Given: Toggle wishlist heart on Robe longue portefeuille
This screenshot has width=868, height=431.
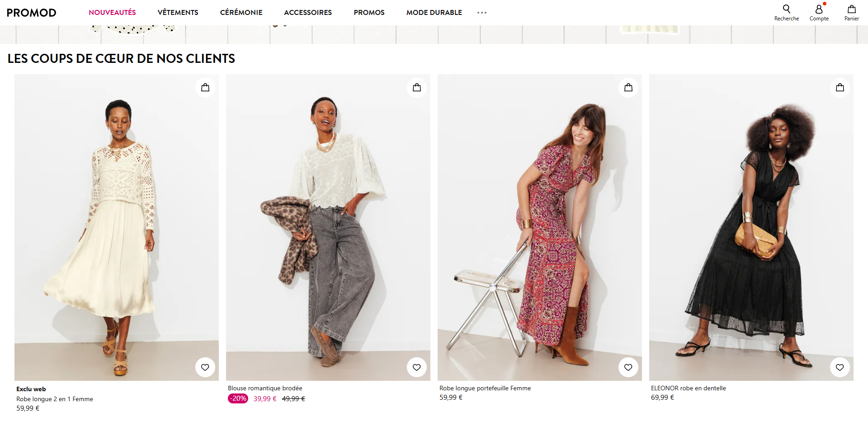Looking at the screenshot, I should [x=628, y=367].
